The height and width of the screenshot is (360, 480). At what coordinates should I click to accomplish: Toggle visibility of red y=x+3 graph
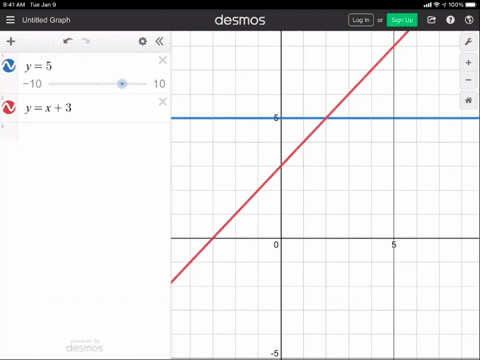tap(9, 107)
